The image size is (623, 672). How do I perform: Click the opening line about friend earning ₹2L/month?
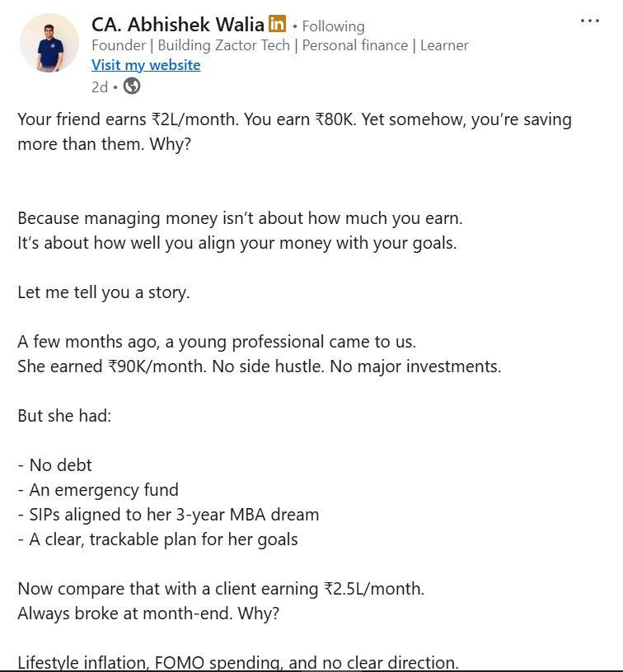(x=294, y=119)
